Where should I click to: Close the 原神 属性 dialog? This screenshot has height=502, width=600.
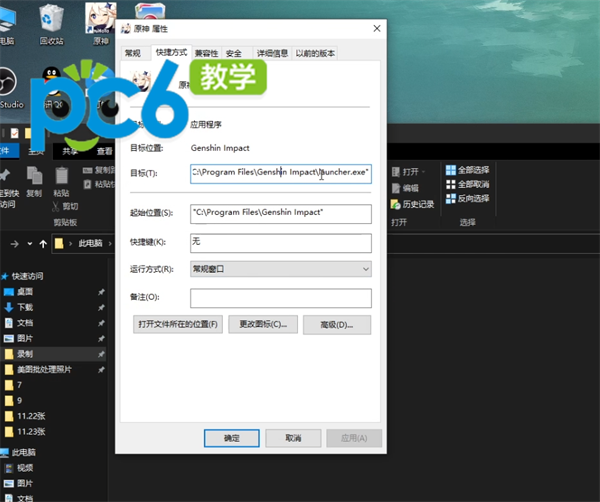click(x=377, y=29)
